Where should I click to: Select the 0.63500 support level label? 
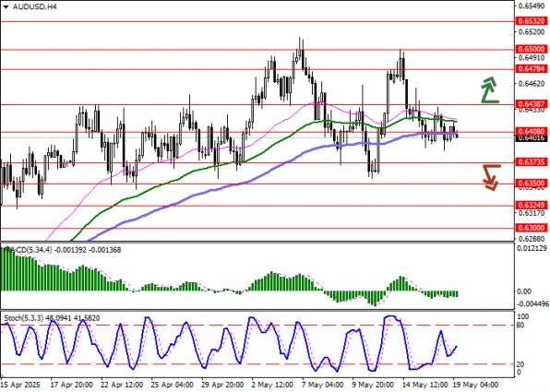532,184
